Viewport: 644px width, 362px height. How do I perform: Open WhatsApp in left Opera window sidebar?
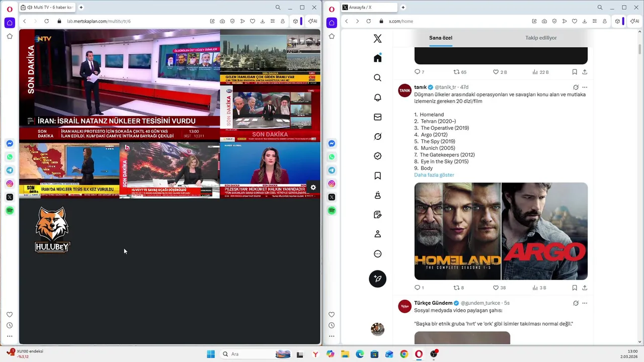point(10,157)
